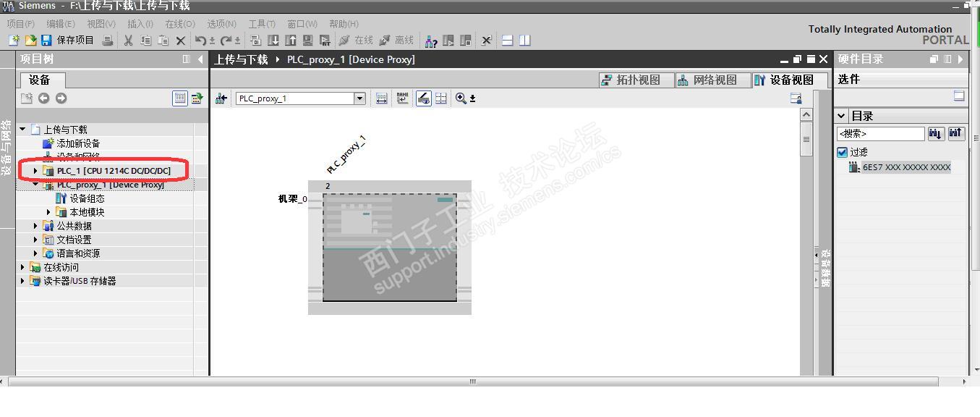The image size is (980, 417).
Task: Expand the 在线访问 online access node
Action: coord(22,267)
